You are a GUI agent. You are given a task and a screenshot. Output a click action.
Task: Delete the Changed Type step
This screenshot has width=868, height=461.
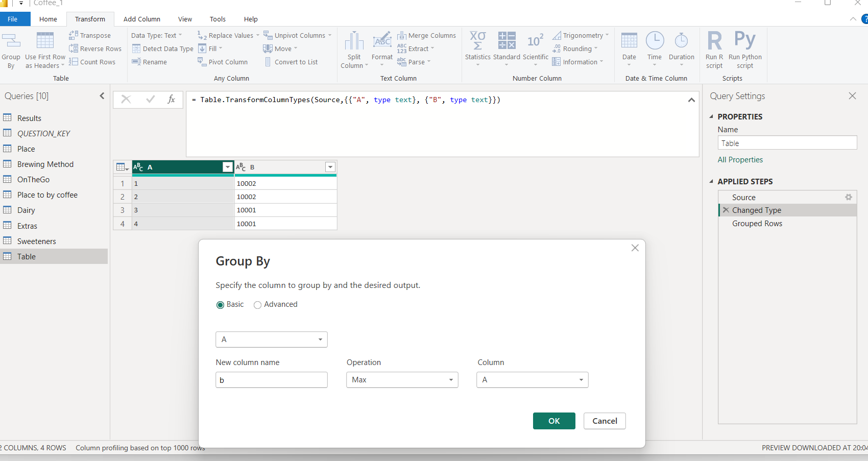(726, 210)
